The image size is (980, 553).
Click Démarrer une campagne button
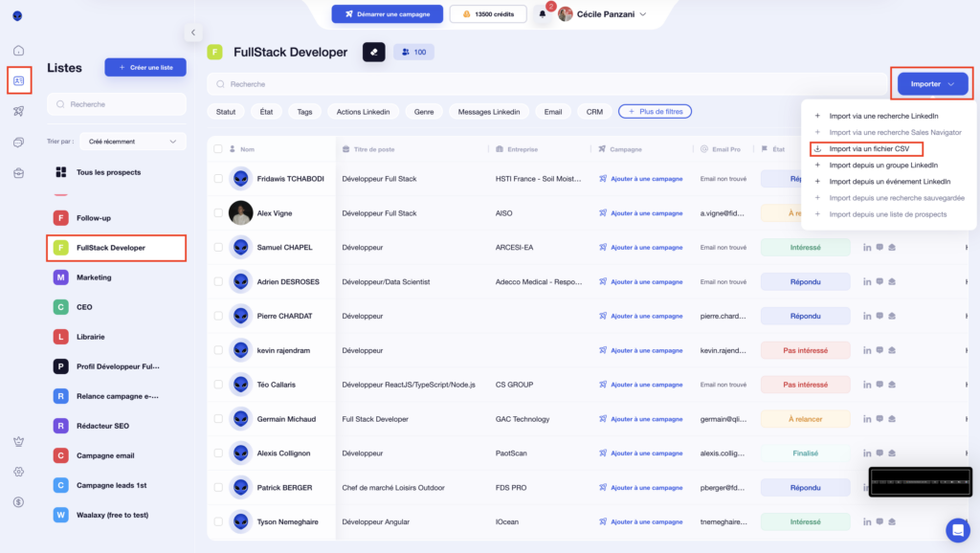[388, 13]
